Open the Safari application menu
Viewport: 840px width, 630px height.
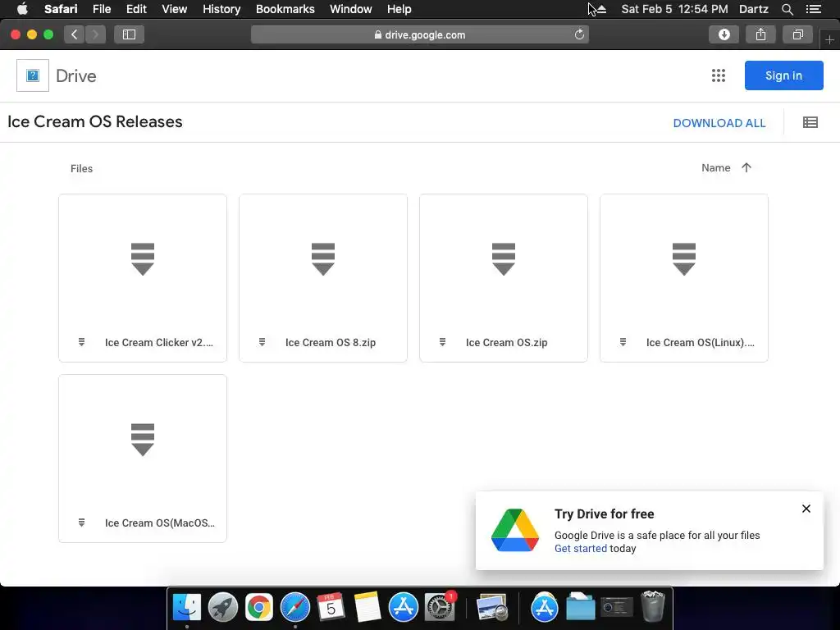coord(61,9)
